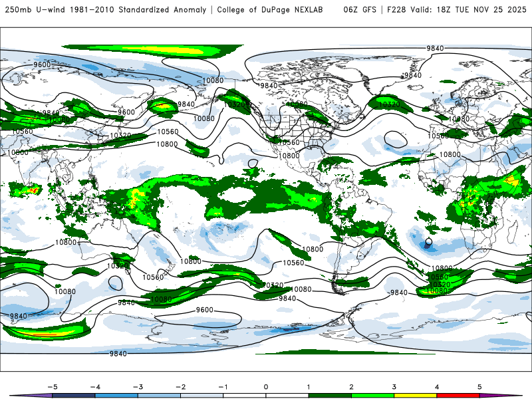Viewport: 532px width, 399px height.
Task: Click the '10080' label at the Alaska-Canada border
Action: (213, 80)
